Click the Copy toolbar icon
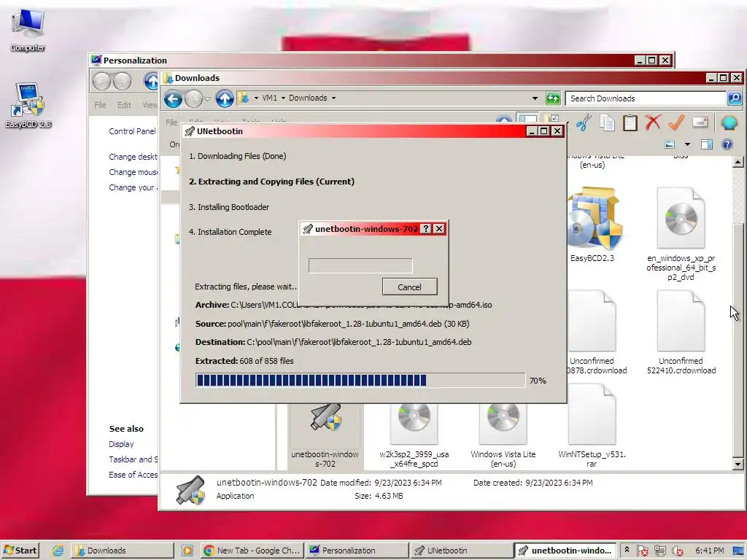Image resolution: width=747 pixels, height=560 pixels. click(607, 122)
